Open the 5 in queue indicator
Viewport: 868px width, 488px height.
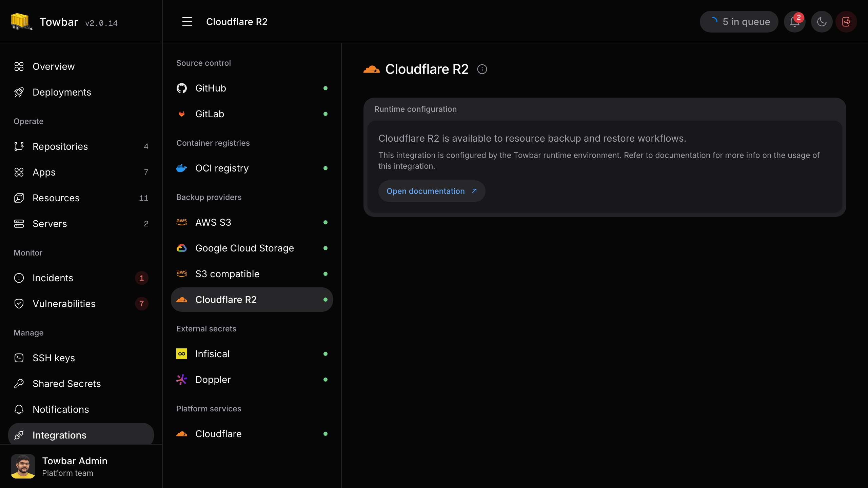point(739,22)
